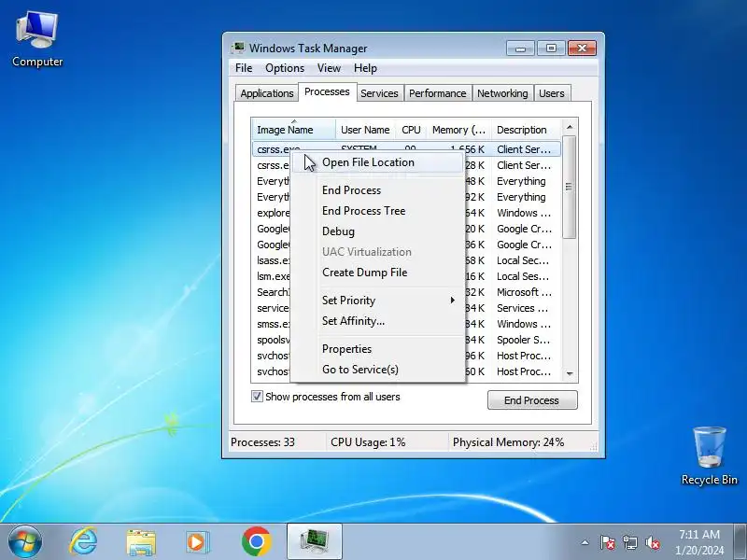Sort by User Name column header
Viewport: 747px width, 560px height.
point(365,130)
